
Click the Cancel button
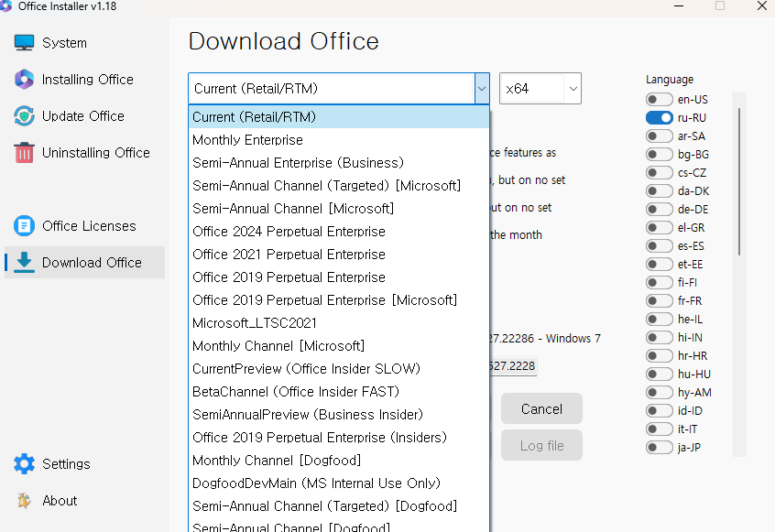(541, 408)
